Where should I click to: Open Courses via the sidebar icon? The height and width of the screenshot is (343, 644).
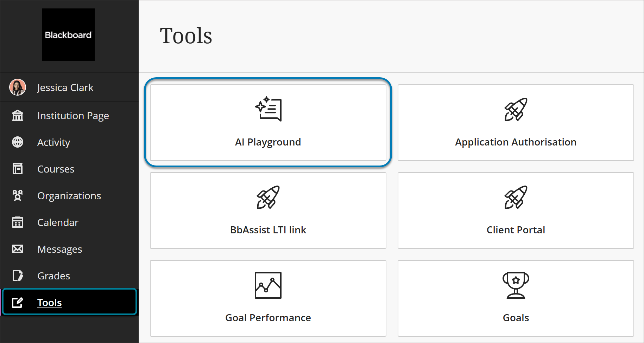(x=18, y=169)
